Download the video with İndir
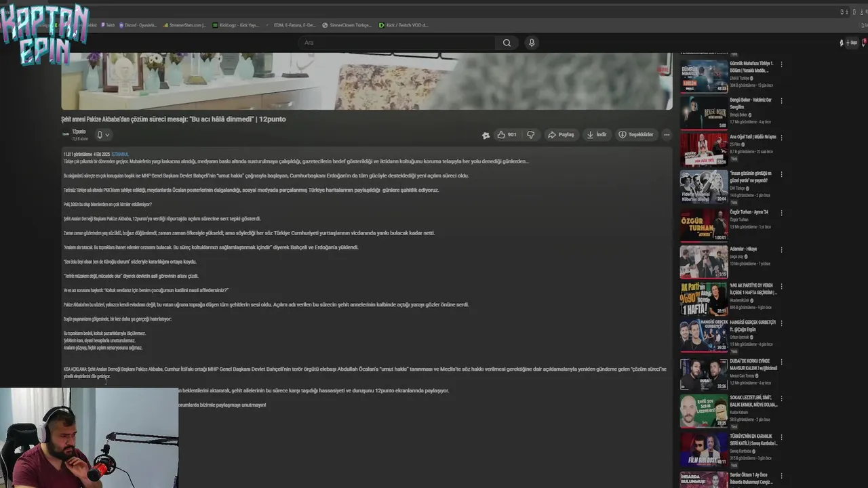The image size is (868, 488). pos(597,135)
